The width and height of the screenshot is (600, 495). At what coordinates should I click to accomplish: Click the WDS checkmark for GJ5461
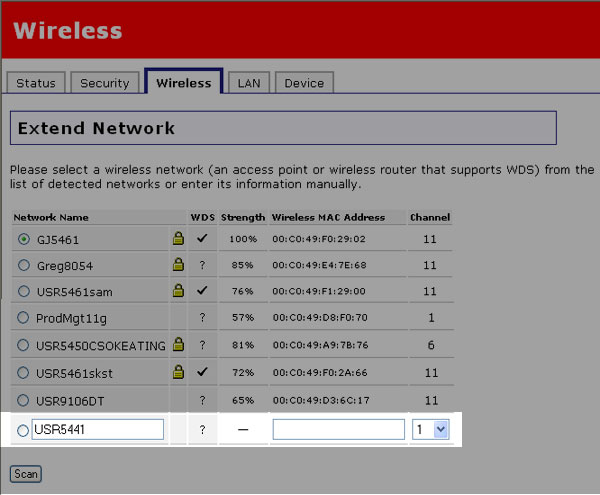202,238
